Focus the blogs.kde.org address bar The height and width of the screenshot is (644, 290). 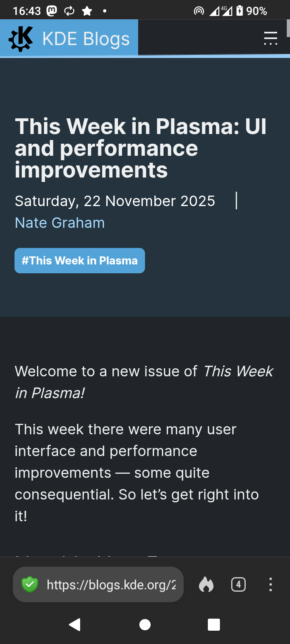point(111,584)
